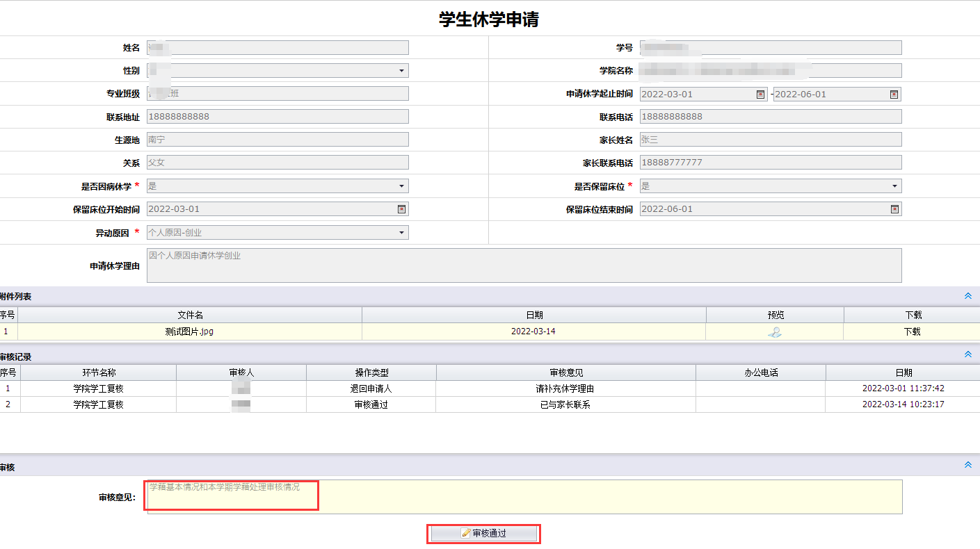Click the 审核通过 button
The height and width of the screenshot is (549, 980).
point(483,533)
